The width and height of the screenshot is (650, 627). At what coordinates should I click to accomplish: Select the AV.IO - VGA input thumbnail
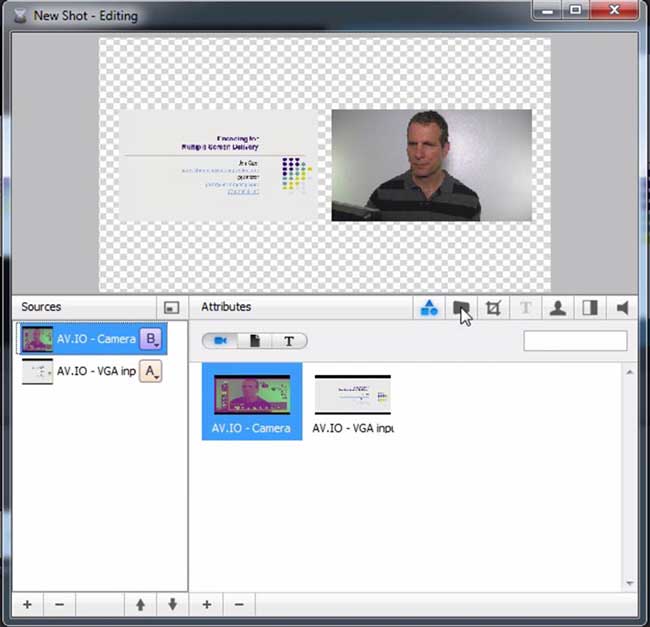pyautogui.click(x=352, y=395)
